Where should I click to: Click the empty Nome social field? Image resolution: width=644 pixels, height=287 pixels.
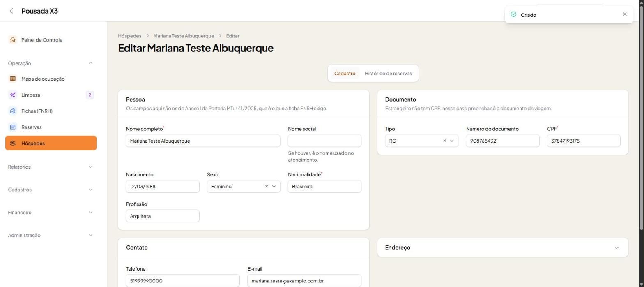click(324, 141)
